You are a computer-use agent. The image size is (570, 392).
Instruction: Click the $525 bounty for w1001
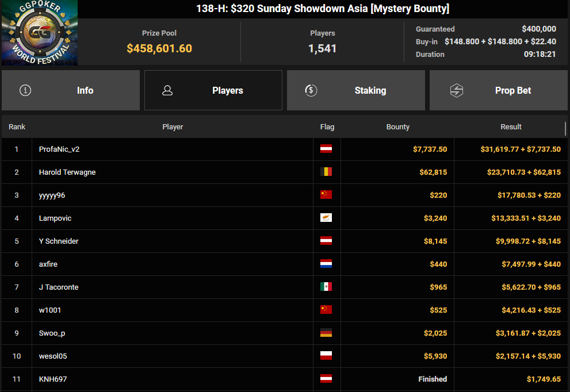tap(438, 310)
